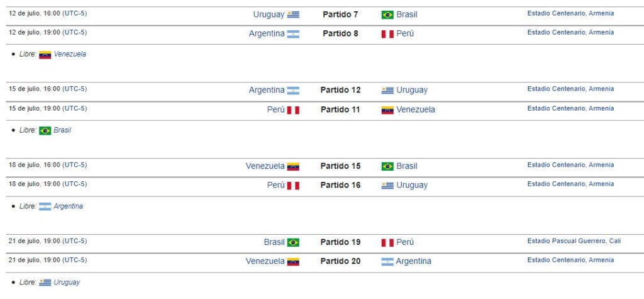644x299 pixels.
Task: Click Estadio Centenario link for Partido 16
Action: [x=570, y=184]
